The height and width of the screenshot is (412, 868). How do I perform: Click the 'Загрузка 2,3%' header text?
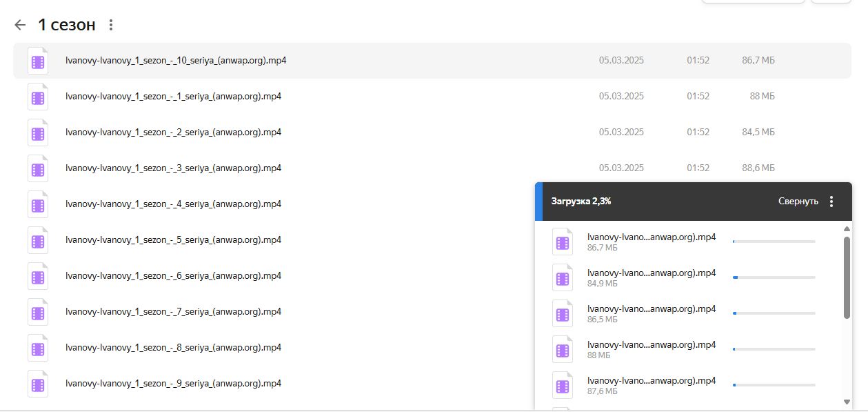coord(581,202)
